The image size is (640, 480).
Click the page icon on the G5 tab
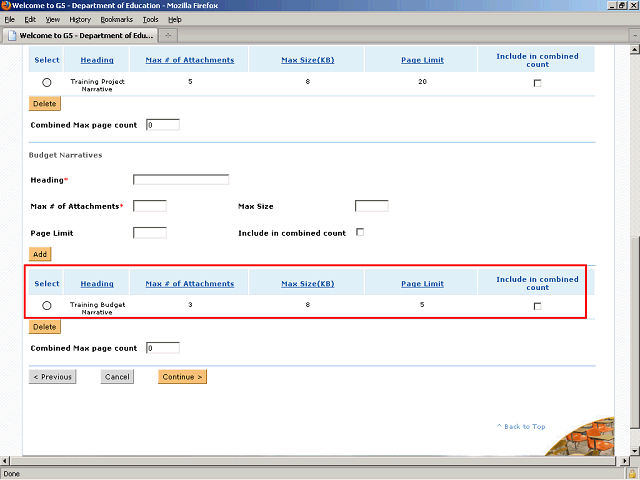coord(12,36)
